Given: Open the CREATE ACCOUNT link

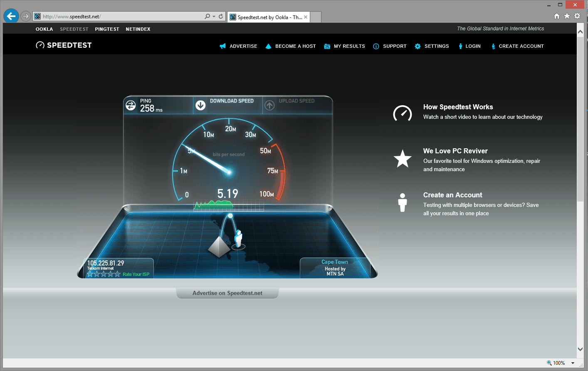Looking at the screenshot, I should pos(521,46).
